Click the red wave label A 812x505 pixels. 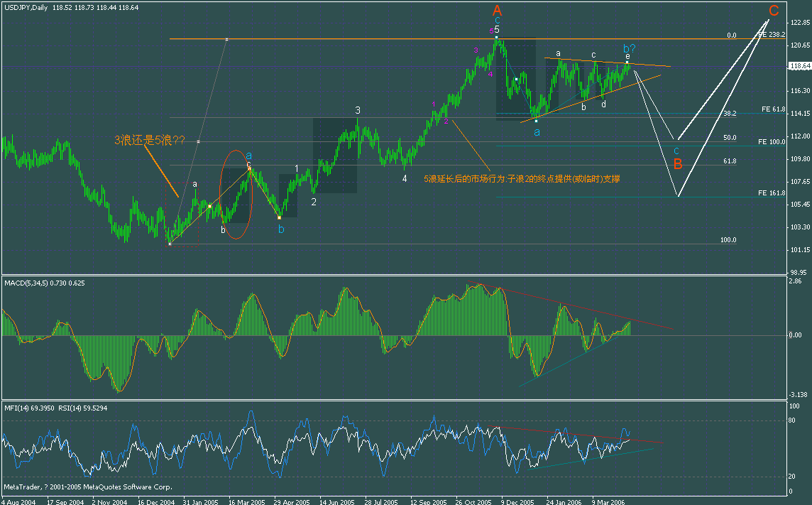497,11
